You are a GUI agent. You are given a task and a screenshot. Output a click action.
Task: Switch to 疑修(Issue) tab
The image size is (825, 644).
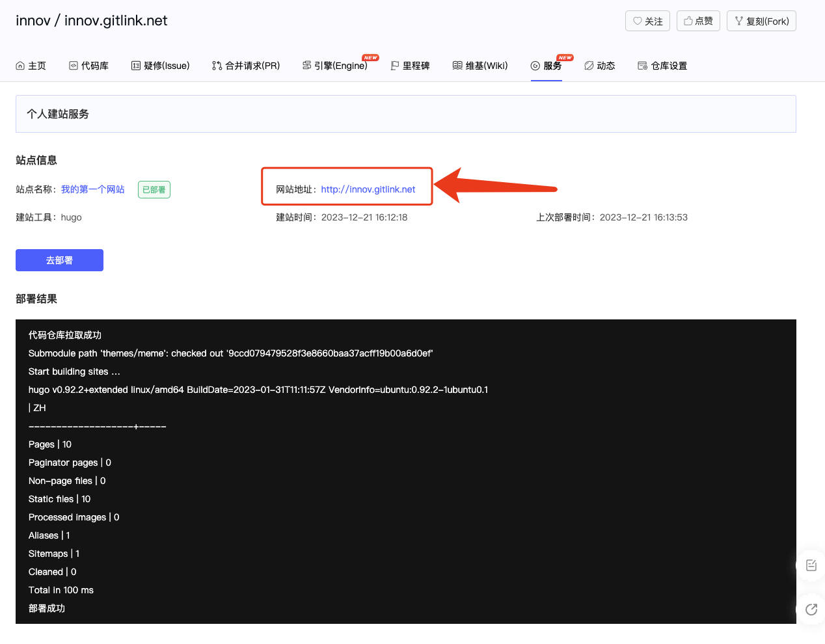click(x=161, y=66)
